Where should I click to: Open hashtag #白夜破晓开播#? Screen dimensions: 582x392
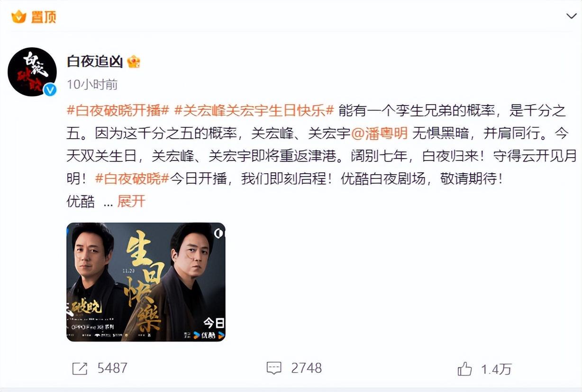pyautogui.click(x=118, y=111)
